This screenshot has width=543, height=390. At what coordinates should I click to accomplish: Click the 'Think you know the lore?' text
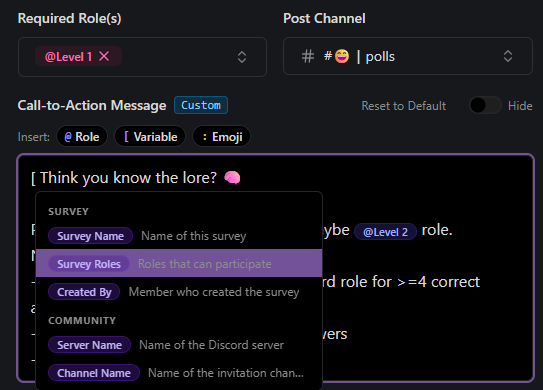(x=128, y=178)
